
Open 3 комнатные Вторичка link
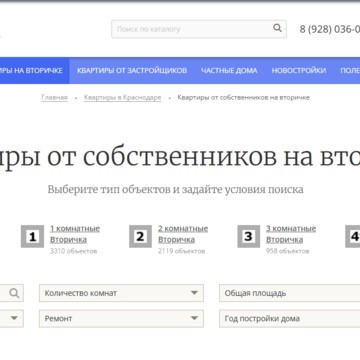291,234
